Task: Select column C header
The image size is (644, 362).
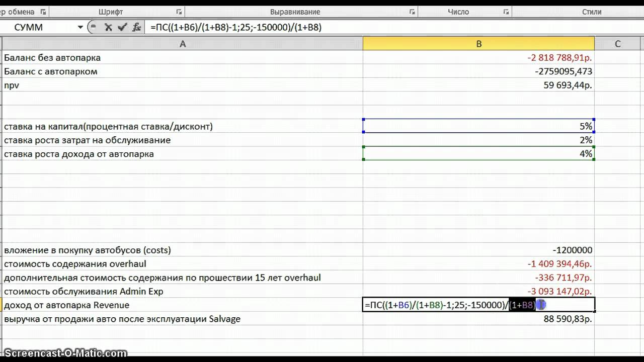Action: (x=617, y=44)
